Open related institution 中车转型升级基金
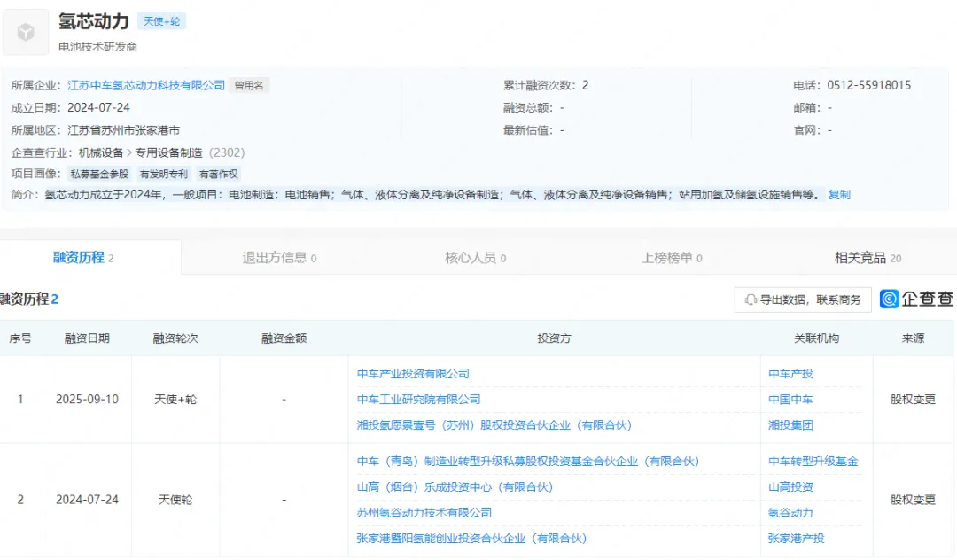Image resolution: width=957 pixels, height=560 pixels. (813, 461)
